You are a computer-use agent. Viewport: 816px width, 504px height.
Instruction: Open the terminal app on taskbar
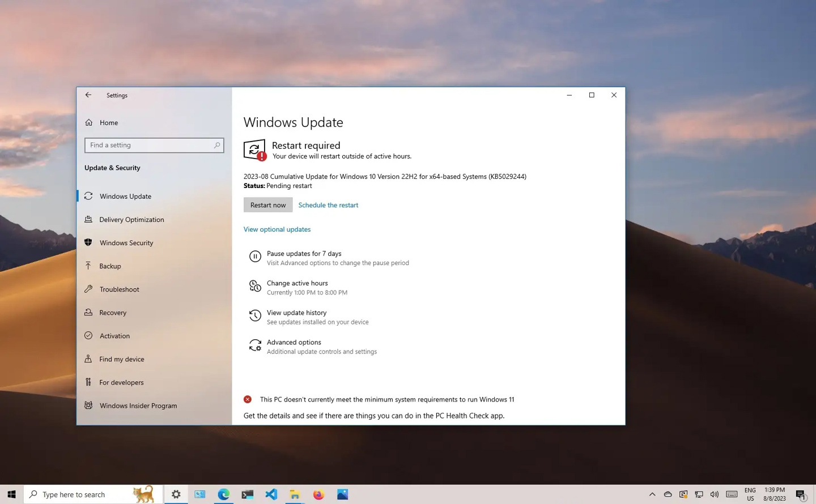248,494
